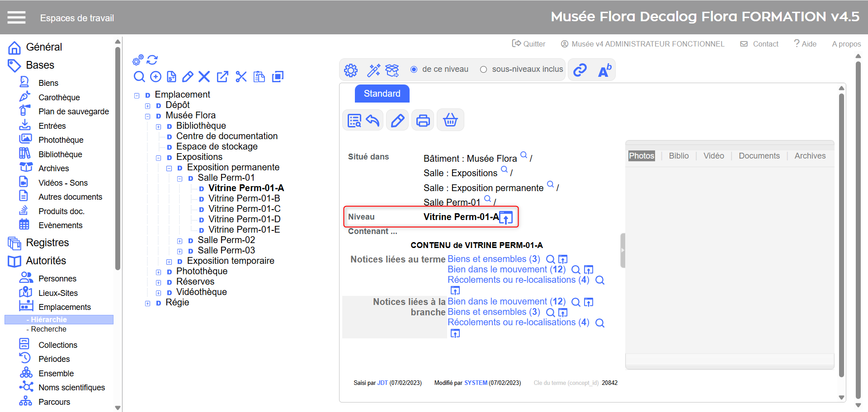Click the X delete icon in tree toolbar

click(x=204, y=77)
